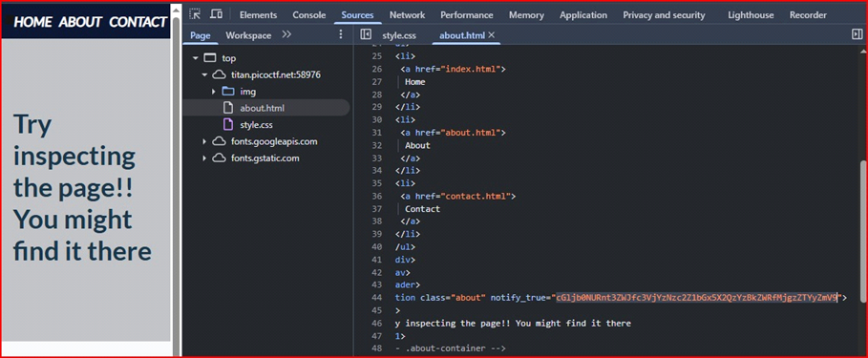This screenshot has width=868, height=358.
Task: Click line number 44 in gutter
Action: point(376,298)
